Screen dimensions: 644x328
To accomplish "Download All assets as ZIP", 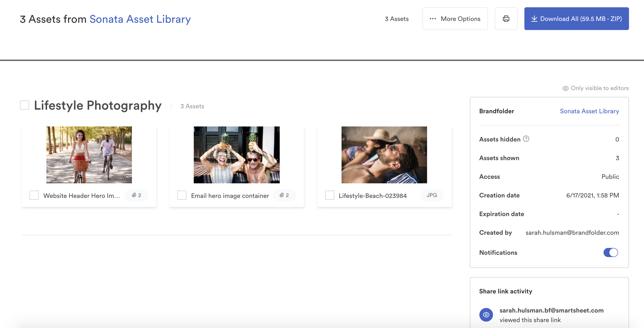I will pyautogui.click(x=576, y=19).
